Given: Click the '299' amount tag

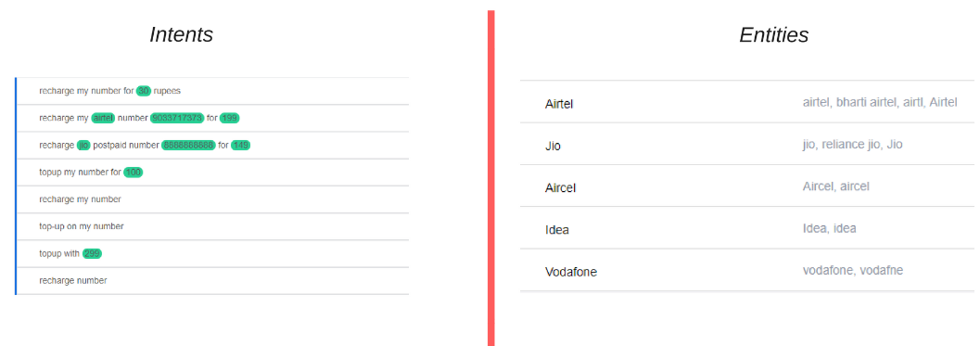Looking at the screenshot, I should 92,253.
